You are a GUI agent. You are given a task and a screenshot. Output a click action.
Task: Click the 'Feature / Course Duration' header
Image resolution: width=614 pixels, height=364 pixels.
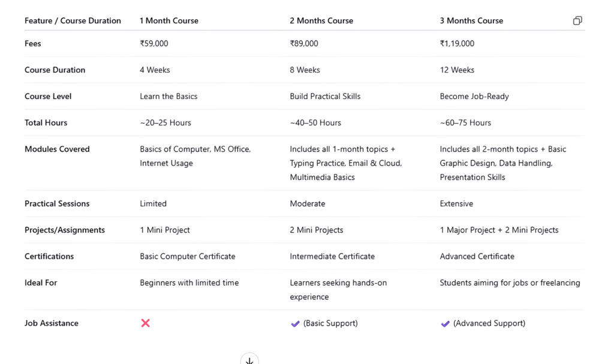coord(73,21)
